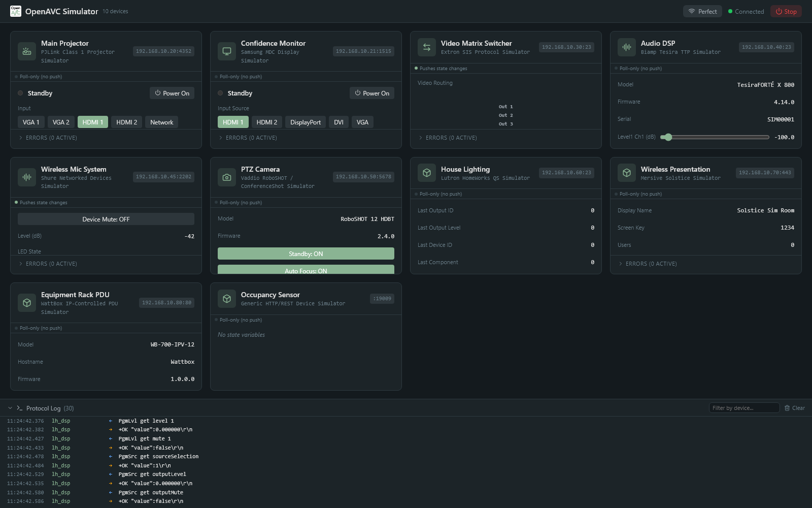Select HDMI 2 input on Main Projector
Viewport: 812px width, 508px height.
click(126, 122)
